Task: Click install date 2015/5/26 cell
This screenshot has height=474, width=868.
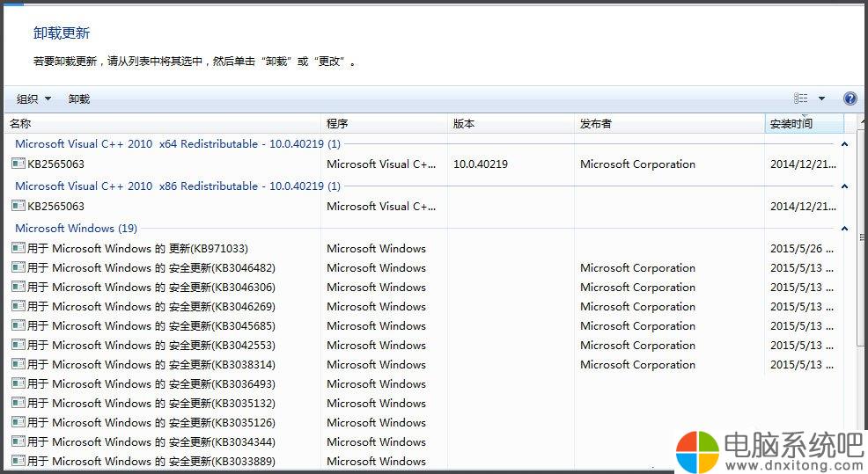Action: 802,248
